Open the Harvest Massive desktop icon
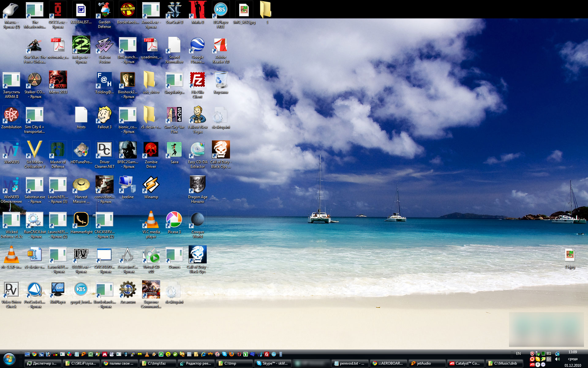 [x=81, y=190]
